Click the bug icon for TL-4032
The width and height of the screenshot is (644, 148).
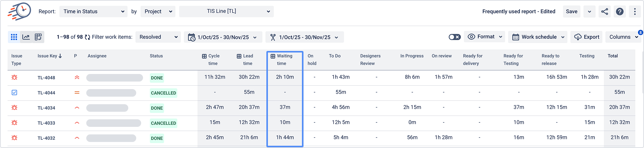(14, 138)
